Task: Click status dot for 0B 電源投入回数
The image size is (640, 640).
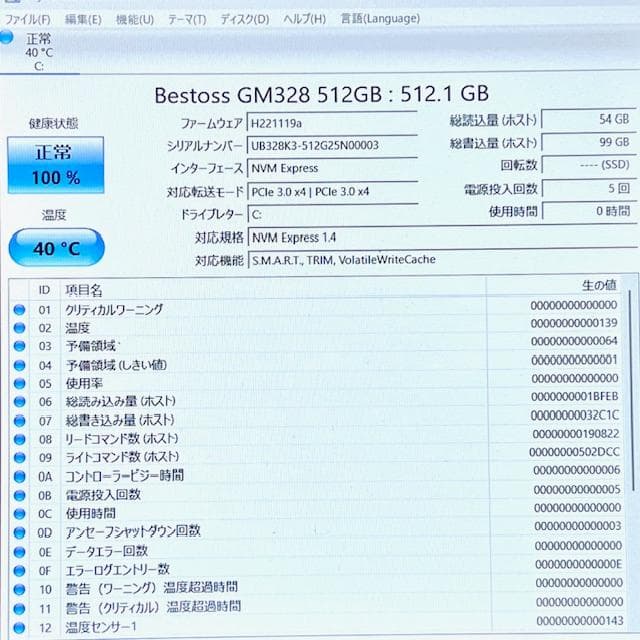Action: pyautogui.click(x=19, y=495)
